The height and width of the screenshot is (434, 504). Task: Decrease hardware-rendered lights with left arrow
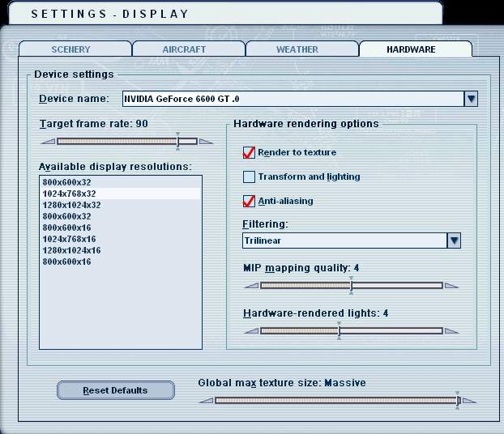click(251, 331)
